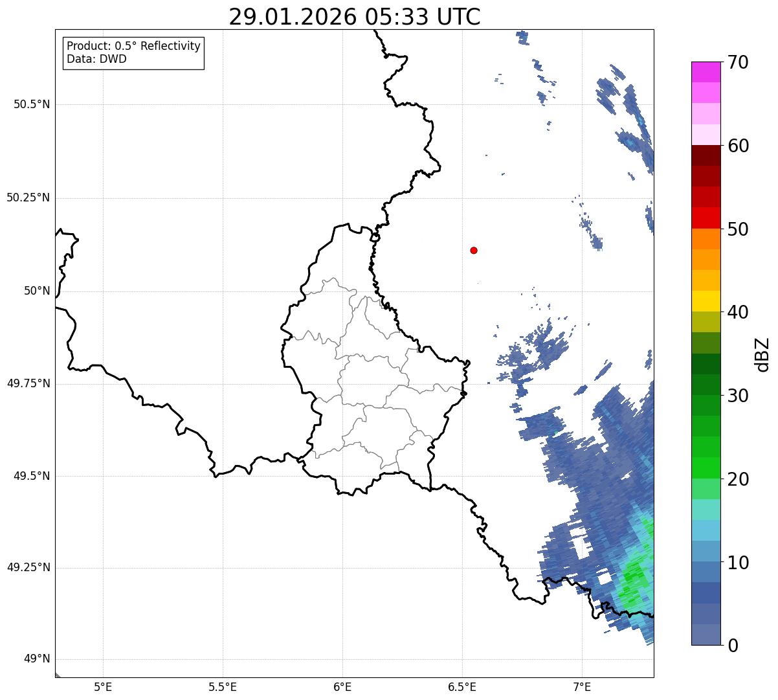Image resolution: width=778 pixels, height=700 pixels.
Task: Click latitude label 50.5°N
Action: [x=31, y=104]
